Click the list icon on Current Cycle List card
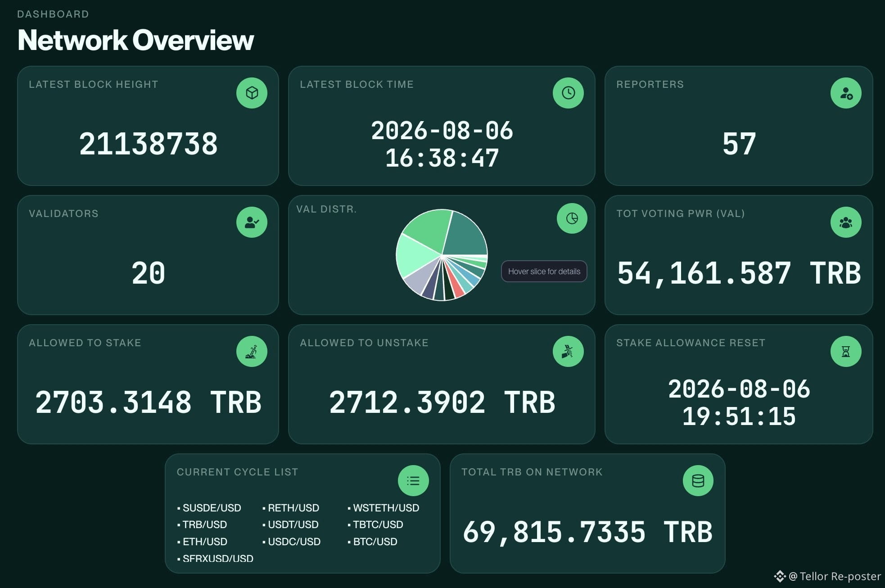The image size is (885, 588). pyautogui.click(x=413, y=480)
